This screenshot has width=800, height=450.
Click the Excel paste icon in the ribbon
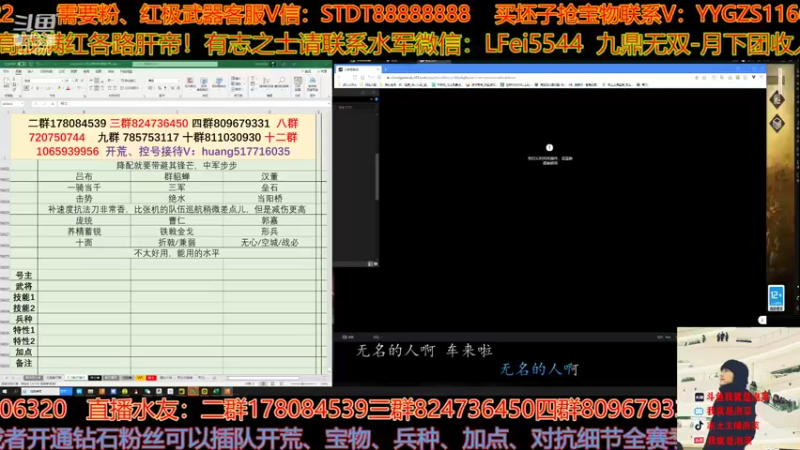click(x=7, y=82)
